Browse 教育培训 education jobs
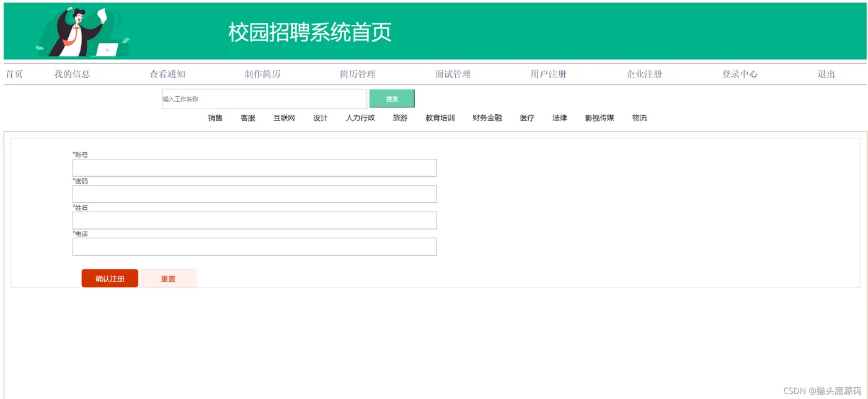The width and height of the screenshot is (868, 399). [440, 118]
